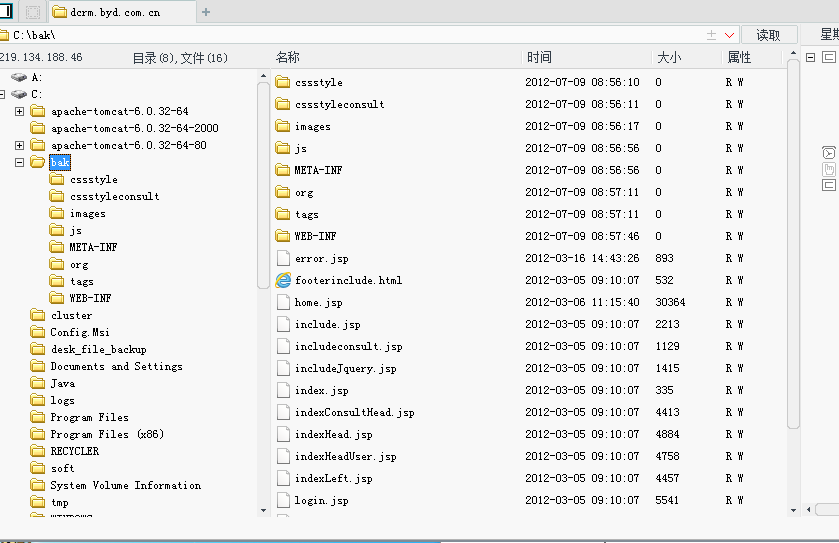Select the Config.Msi folder
This screenshot has height=543, width=839.
click(x=80, y=332)
